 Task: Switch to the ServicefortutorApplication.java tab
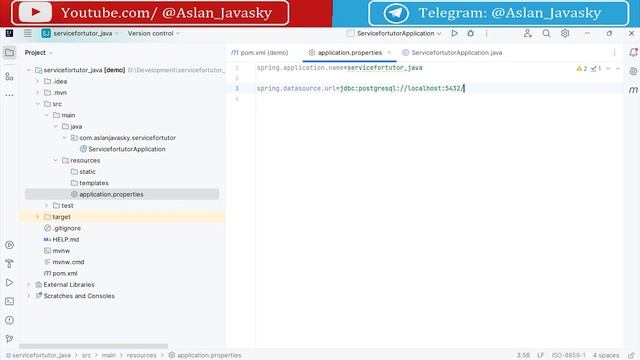click(452, 53)
